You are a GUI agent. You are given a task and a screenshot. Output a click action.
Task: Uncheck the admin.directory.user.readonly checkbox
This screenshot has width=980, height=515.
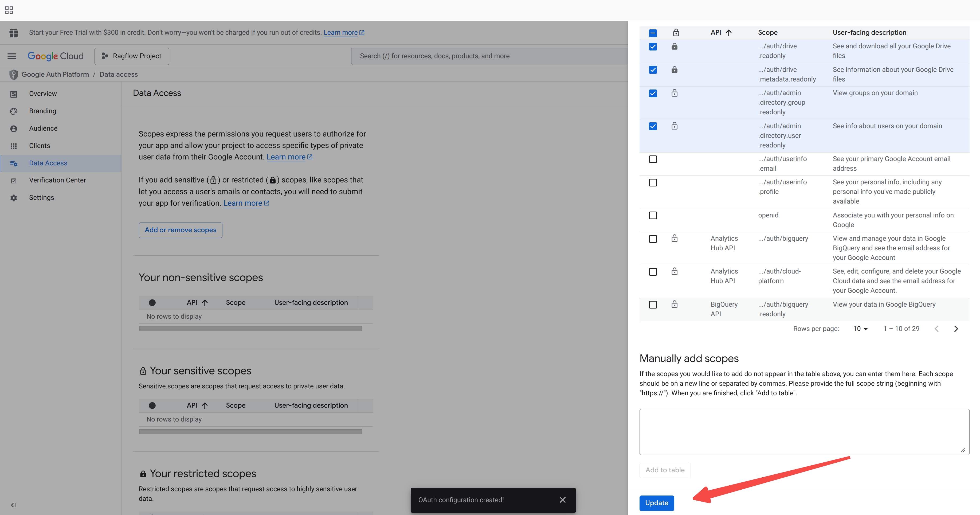click(653, 126)
